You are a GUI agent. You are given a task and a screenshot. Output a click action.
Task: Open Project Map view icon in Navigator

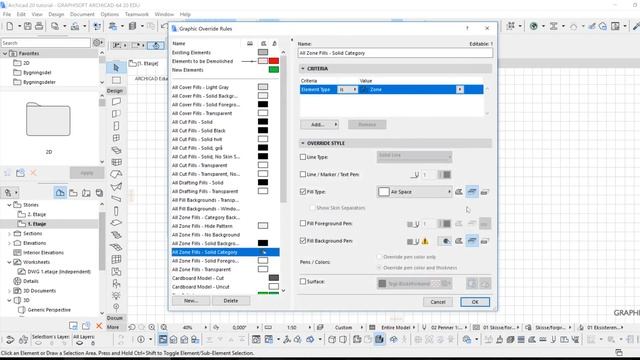pyautogui.click(x=60, y=193)
